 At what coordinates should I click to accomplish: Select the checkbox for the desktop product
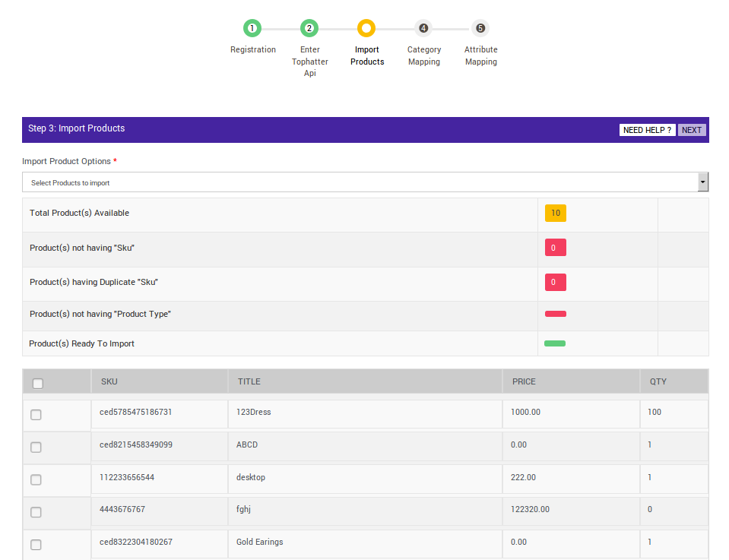pyautogui.click(x=36, y=480)
